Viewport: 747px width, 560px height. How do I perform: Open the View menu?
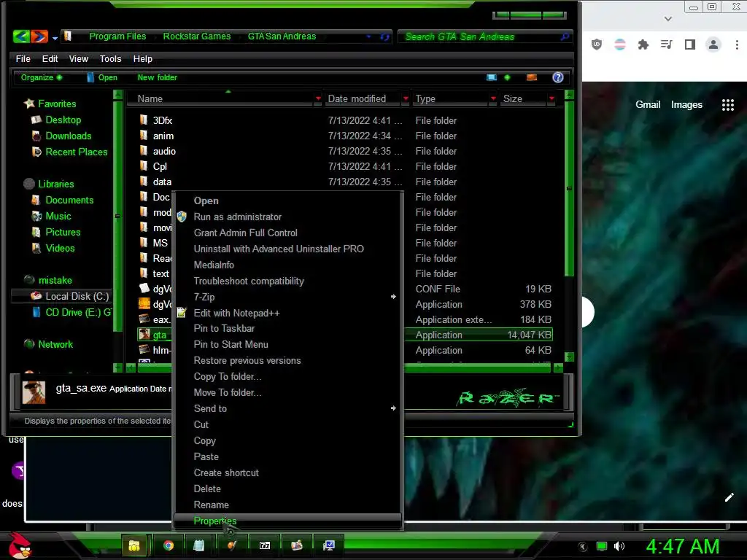pyautogui.click(x=79, y=59)
